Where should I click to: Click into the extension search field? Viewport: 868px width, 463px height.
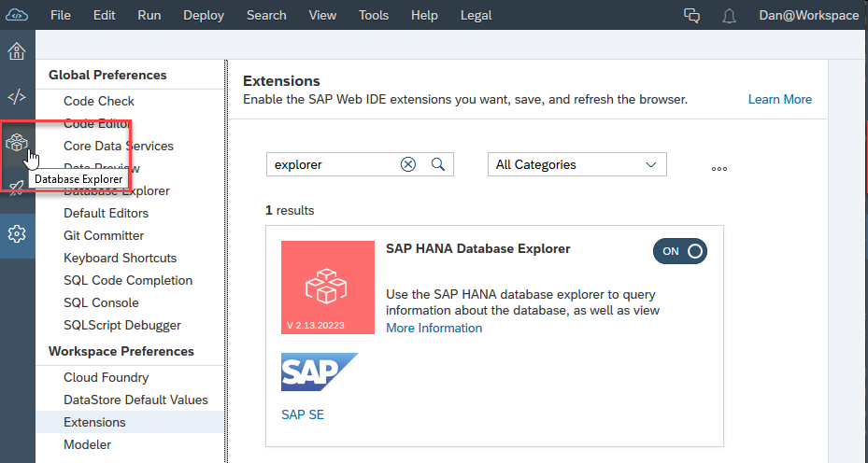332,164
